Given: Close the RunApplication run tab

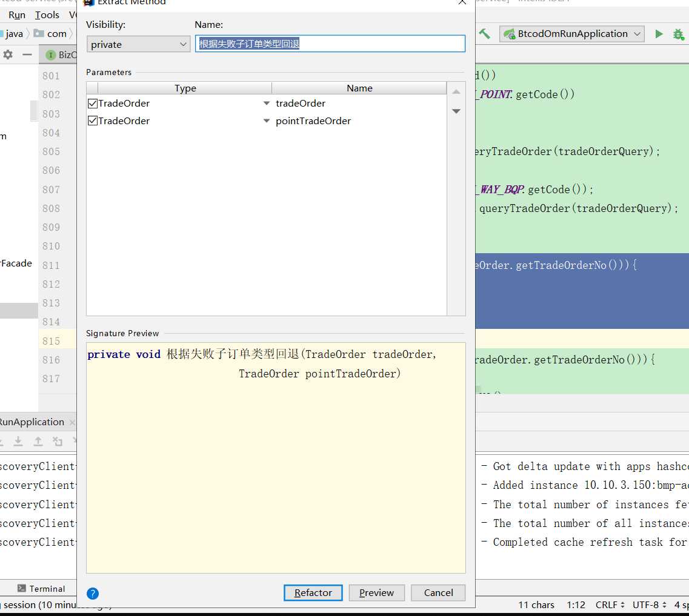Looking at the screenshot, I should (x=72, y=422).
